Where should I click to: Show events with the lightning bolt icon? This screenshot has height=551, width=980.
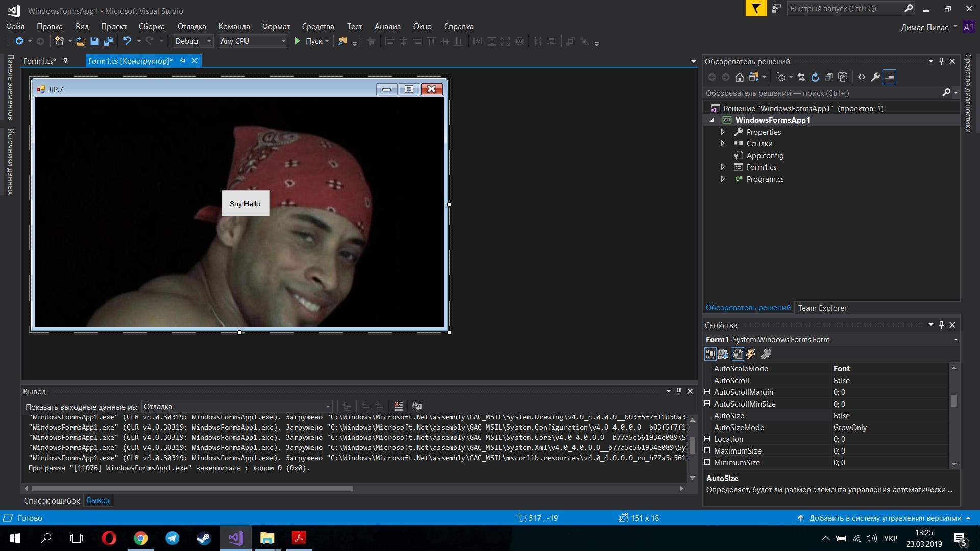[x=751, y=354]
